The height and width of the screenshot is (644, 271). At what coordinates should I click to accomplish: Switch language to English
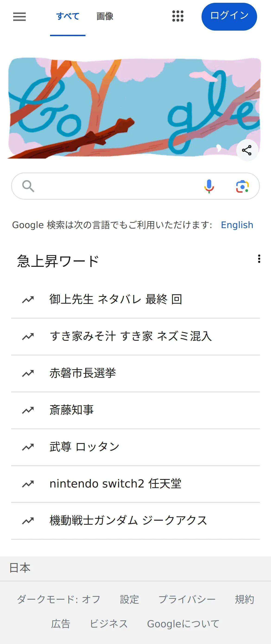coord(237,225)
